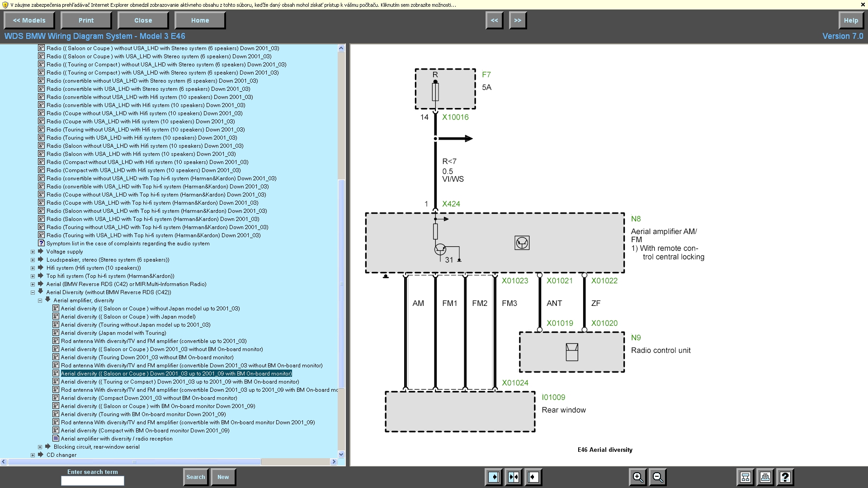
Task: Click the search term input field
Action: coord(93,481)
